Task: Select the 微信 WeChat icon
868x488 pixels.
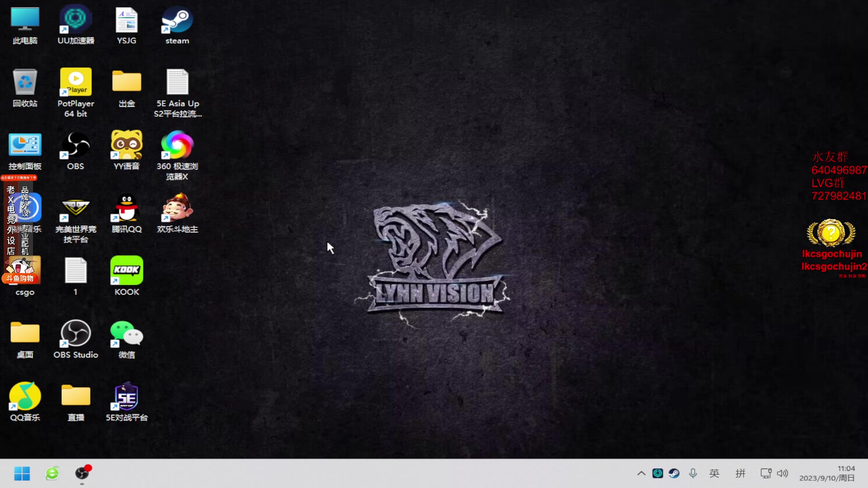Action: pos(127,340)
